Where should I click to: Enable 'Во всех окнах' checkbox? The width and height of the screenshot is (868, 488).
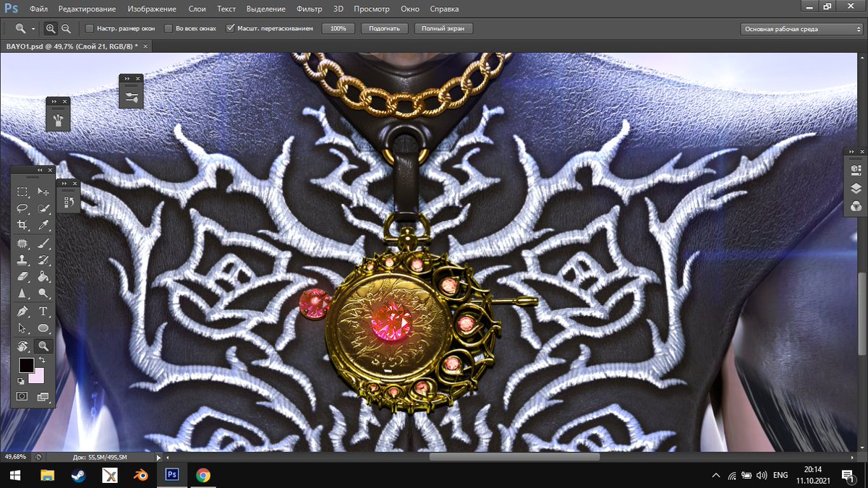(x=169, y=29)
